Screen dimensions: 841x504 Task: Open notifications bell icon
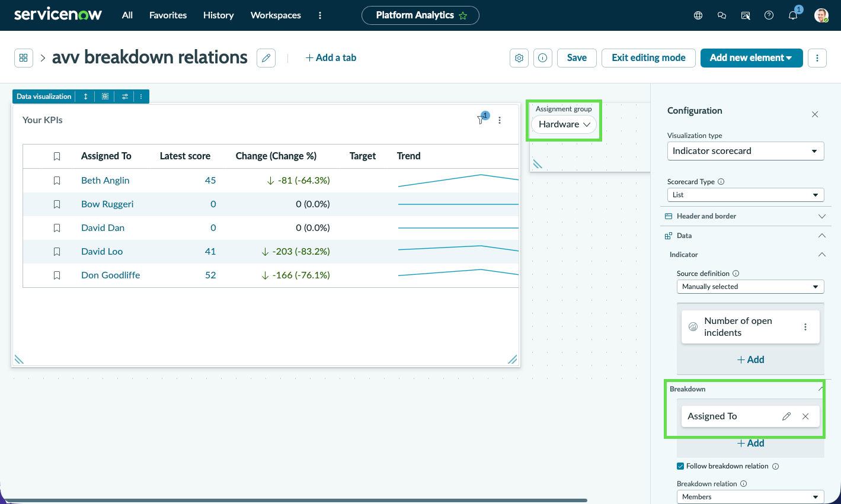click(793, 15)
